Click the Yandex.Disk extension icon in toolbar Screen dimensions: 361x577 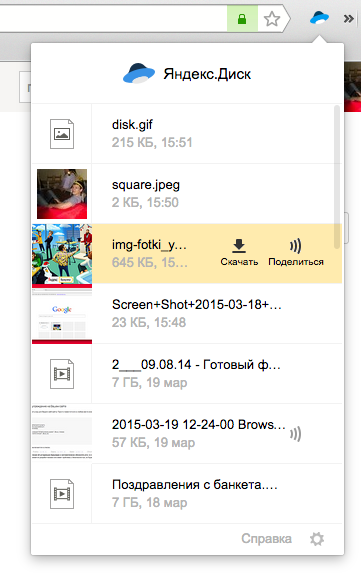(319, 18)
